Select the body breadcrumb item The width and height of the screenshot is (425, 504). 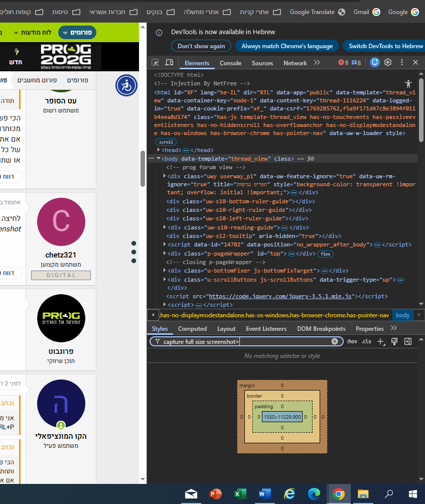[x=402, y=315]
